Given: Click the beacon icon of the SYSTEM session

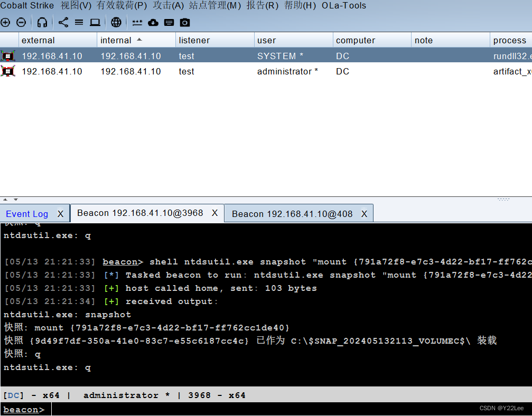Looking at the screenshot, I should [8, 55].
